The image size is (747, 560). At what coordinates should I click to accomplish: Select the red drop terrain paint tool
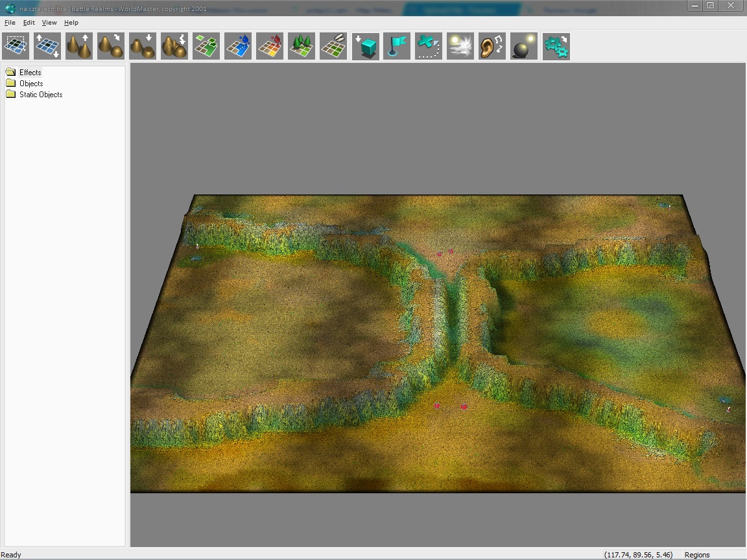click(270, 46)
